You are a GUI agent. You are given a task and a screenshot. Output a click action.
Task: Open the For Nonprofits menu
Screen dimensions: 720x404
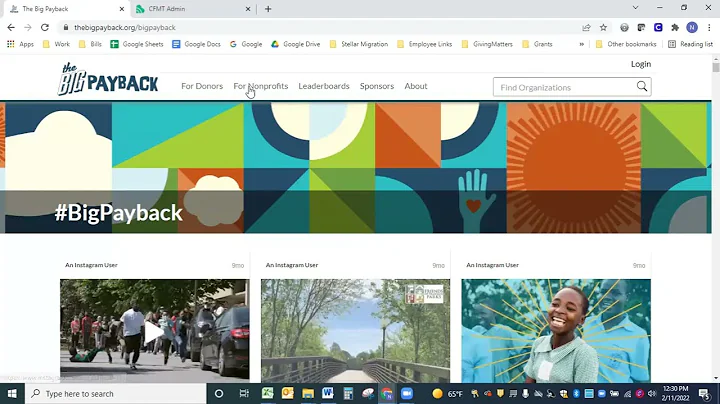coord(261,86)
